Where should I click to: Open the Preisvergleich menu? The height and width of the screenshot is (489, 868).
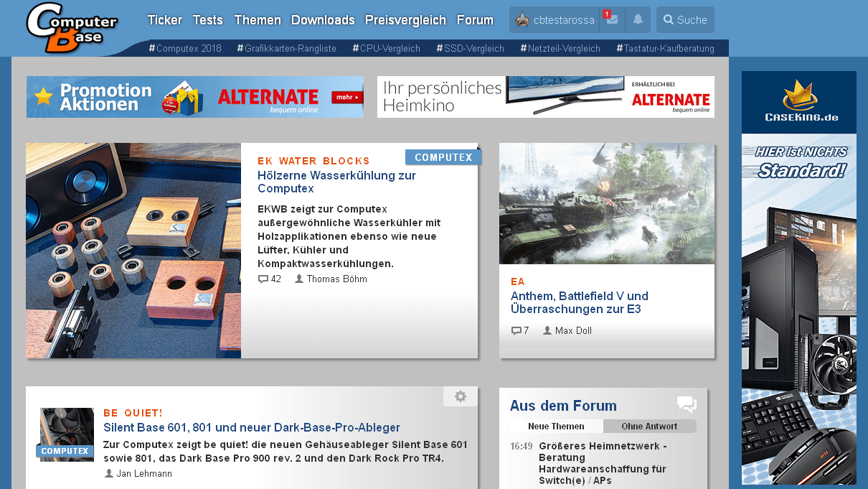pyautogui.click(x=405, y=20)
